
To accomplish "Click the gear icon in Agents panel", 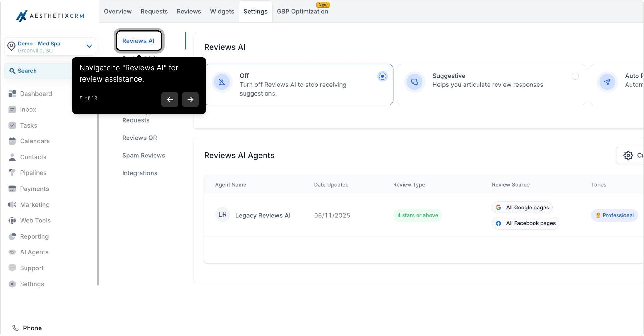I will [628, 156].
